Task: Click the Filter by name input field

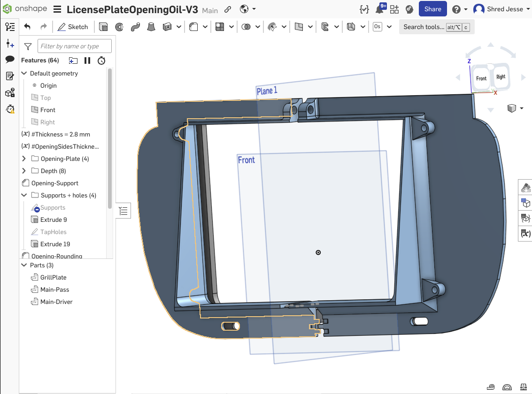Action: click(75, 46)
